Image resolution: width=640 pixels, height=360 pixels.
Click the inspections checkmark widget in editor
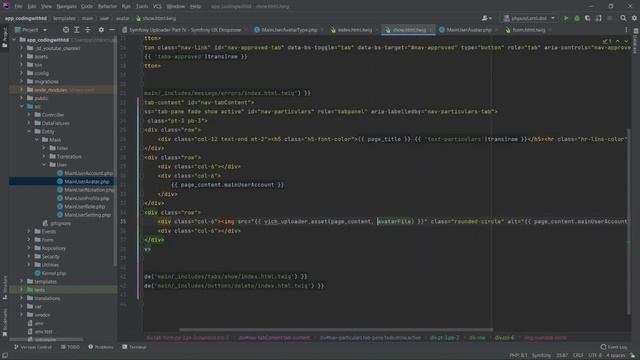(607, 41)
